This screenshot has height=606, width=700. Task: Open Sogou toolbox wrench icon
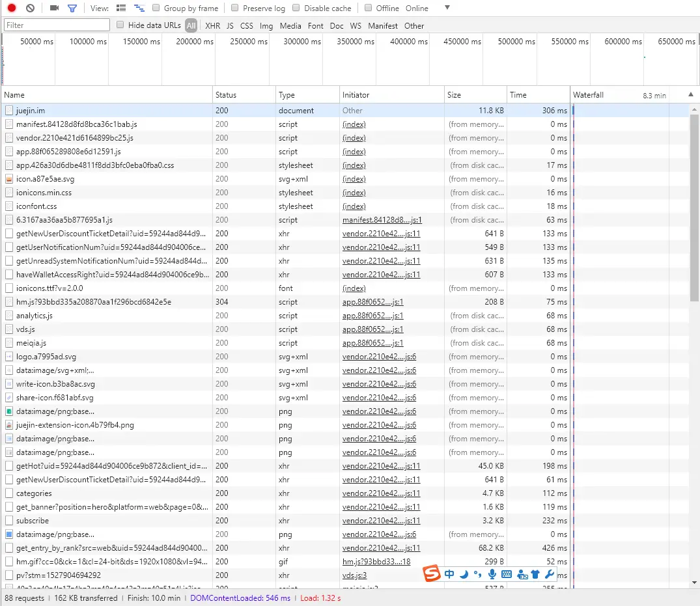point(550,574)
